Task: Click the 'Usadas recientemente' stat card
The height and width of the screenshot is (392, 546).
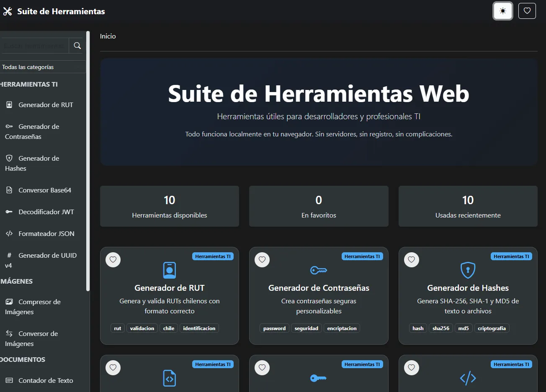Action: click(x=468, y=206)
